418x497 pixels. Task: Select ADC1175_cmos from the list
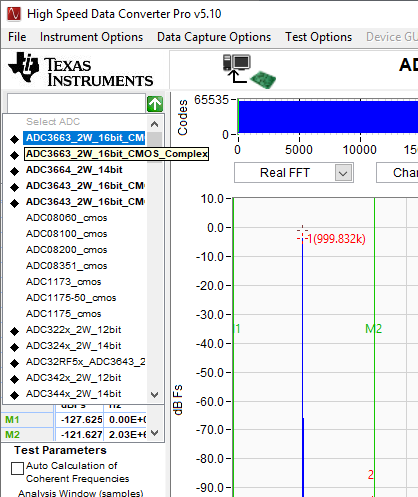coord(64,314)
